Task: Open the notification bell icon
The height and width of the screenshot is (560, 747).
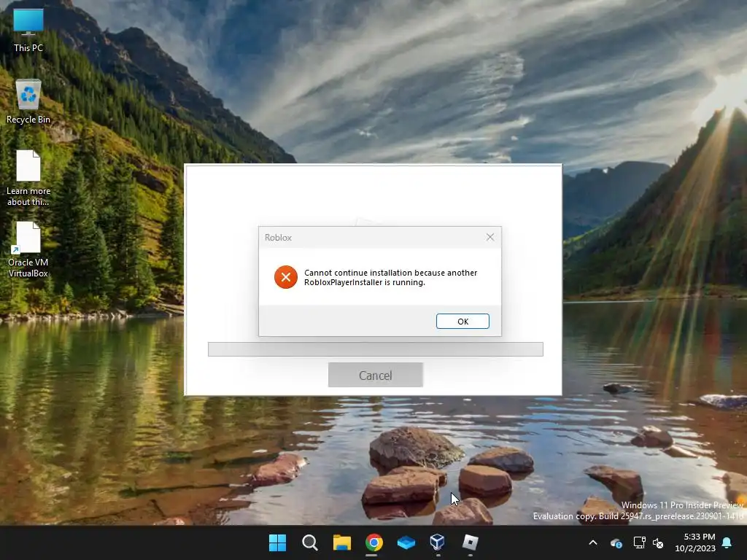Action: (727, 542)
